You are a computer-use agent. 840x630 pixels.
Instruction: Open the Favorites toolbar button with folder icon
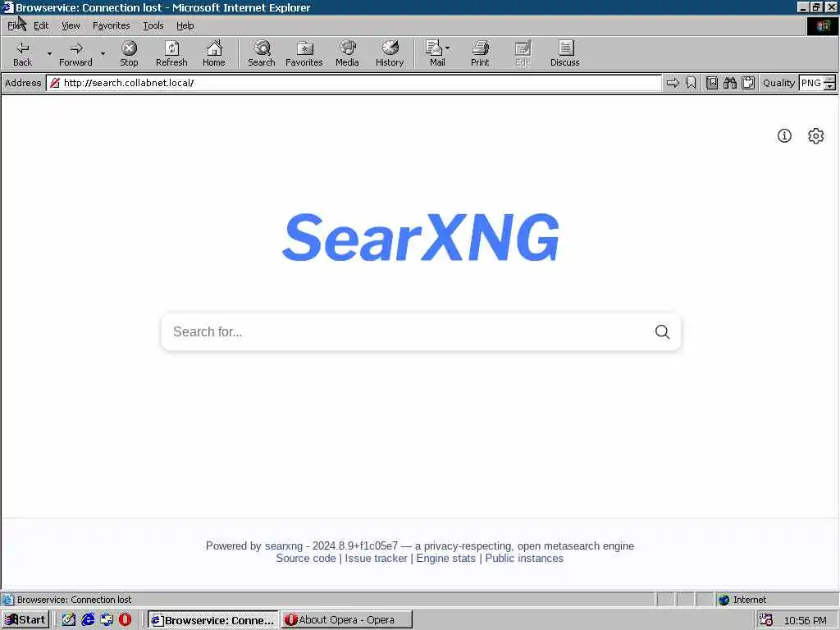coord(304,53)
